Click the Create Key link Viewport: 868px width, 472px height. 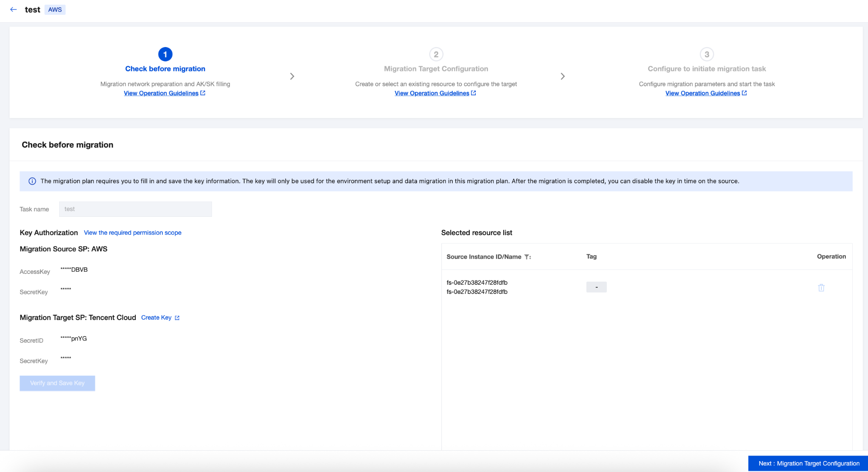156,317
